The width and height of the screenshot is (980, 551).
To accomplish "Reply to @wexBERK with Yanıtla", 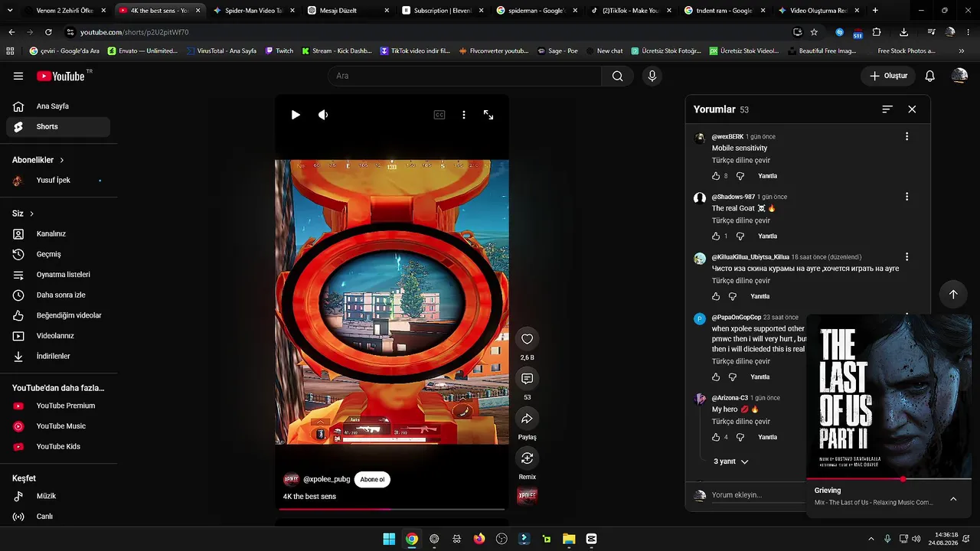I will tap(767, 176).
